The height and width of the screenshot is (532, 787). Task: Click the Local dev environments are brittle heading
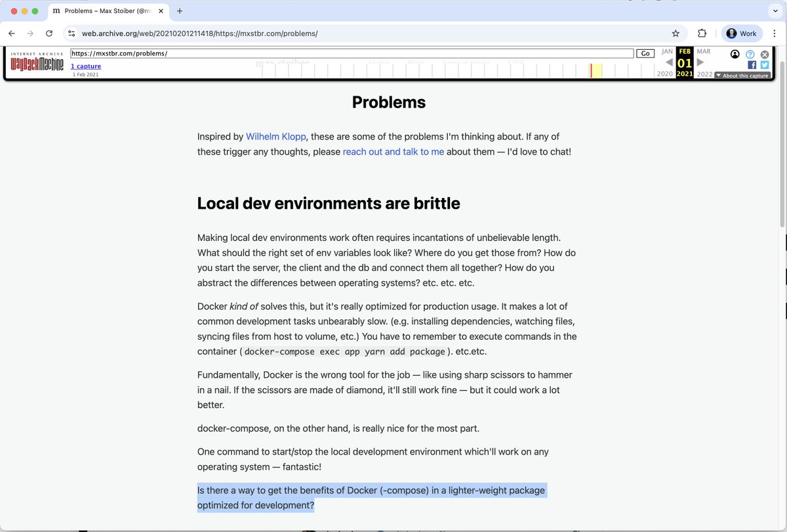coord(329,203)
